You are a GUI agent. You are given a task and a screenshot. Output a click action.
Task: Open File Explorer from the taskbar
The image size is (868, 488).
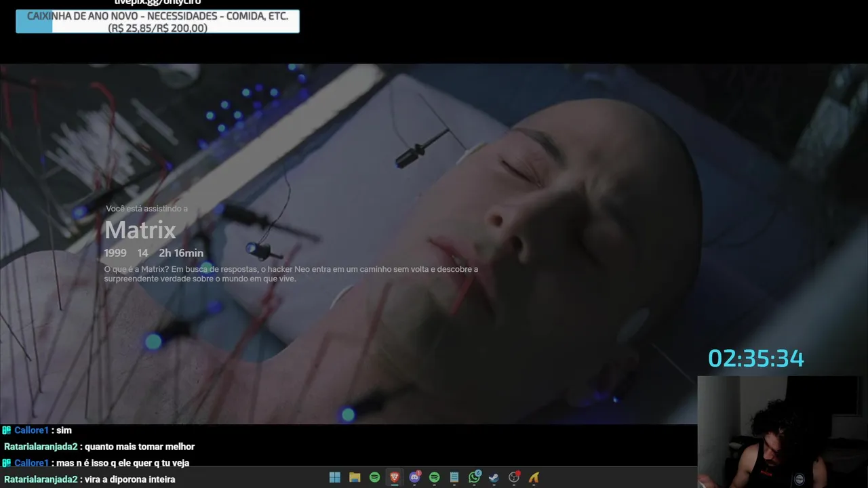point(355,477)
